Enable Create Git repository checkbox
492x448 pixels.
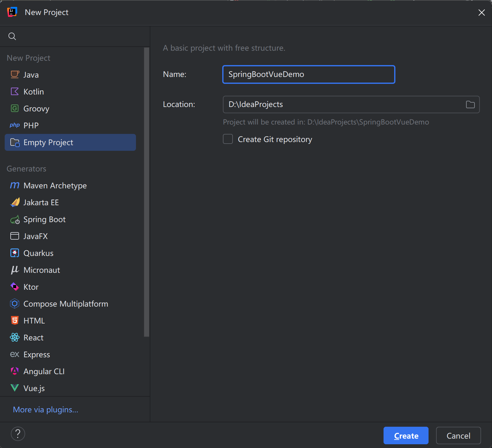tap(228, 139)
